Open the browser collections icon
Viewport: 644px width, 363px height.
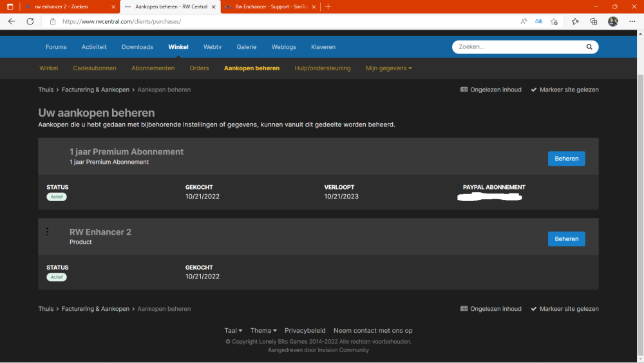click(594, 21)
